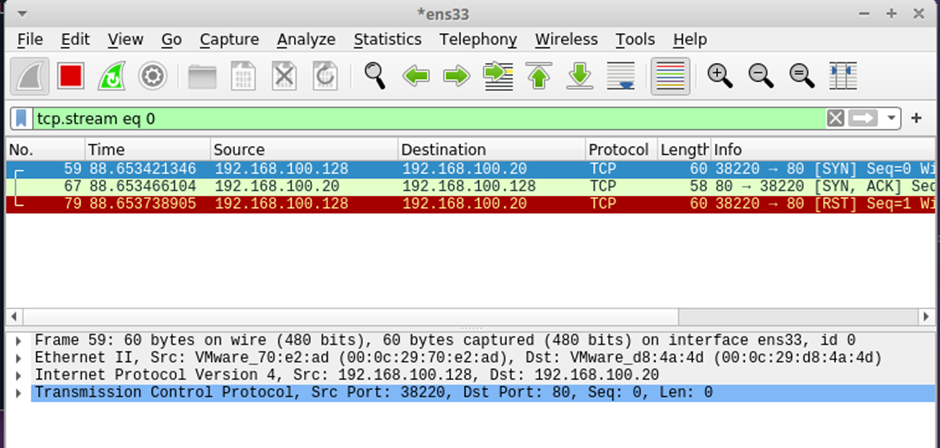Click the time 88.653466104 in packet 67
This screenshot has height=448, width=940.
[143, 187]
